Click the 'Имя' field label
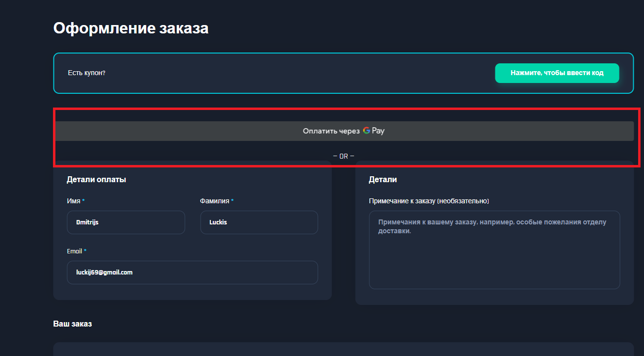644x356 pixels. tap(74, 201)
